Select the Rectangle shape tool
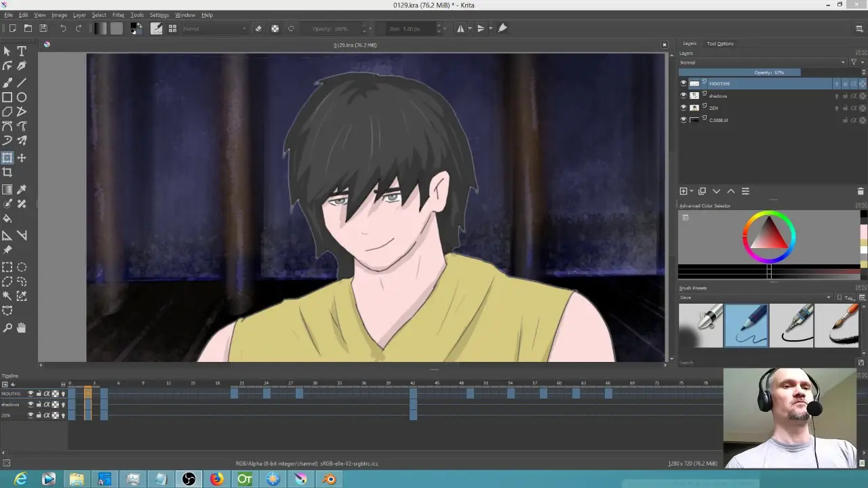This screenshot has height=488, width=868. click(x=7, y=97)
